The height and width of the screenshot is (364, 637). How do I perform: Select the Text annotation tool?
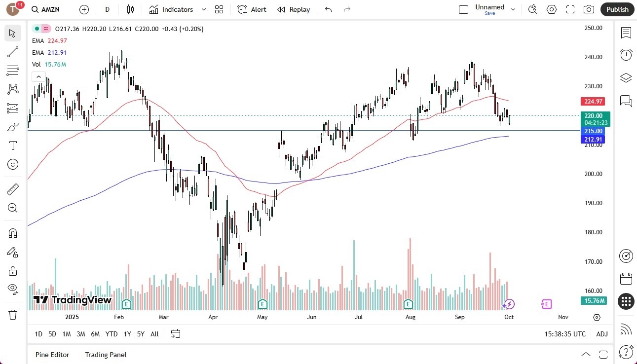point(12,145)
